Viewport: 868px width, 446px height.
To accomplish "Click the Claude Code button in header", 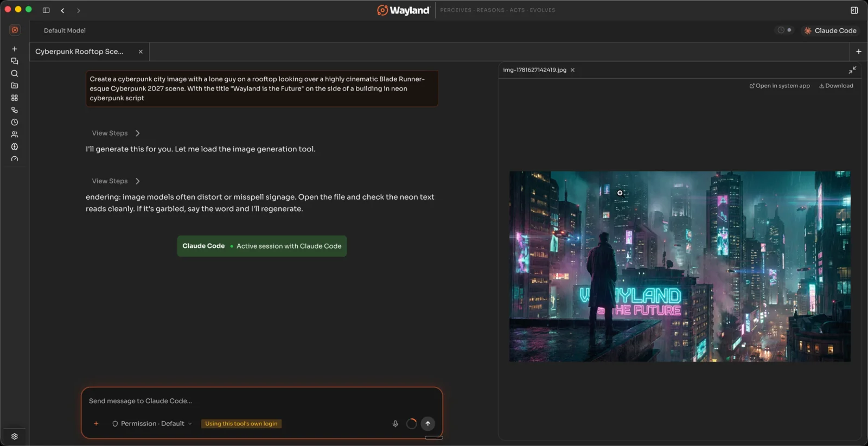I will (x=830, y=30).
